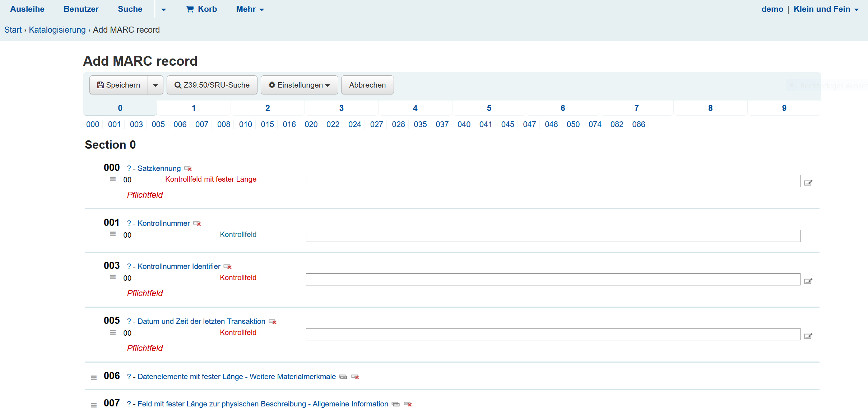This screenshot has height=410, width=868.
Task: Open search options dropdown arrow beside Suche
Action: 163,10
